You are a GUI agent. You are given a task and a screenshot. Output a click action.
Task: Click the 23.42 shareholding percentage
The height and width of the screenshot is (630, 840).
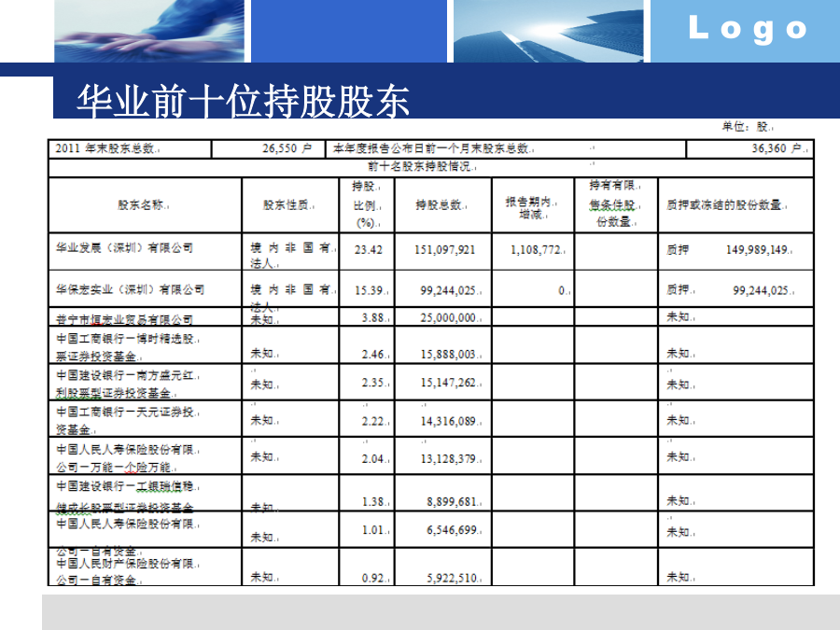coord(368,249)
